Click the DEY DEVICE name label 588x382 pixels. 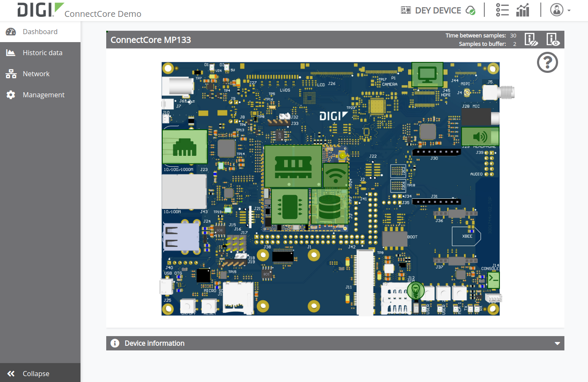click(438, 11)
